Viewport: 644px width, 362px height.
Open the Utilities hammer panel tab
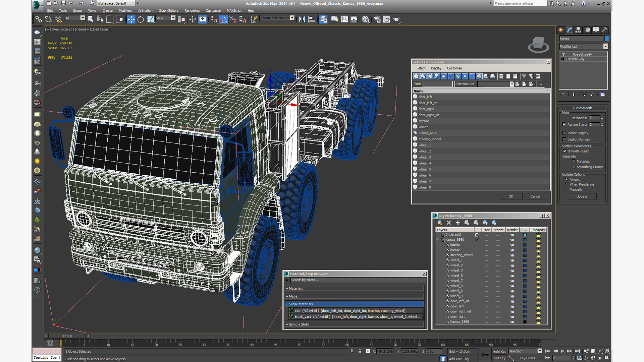coord(604,30)
